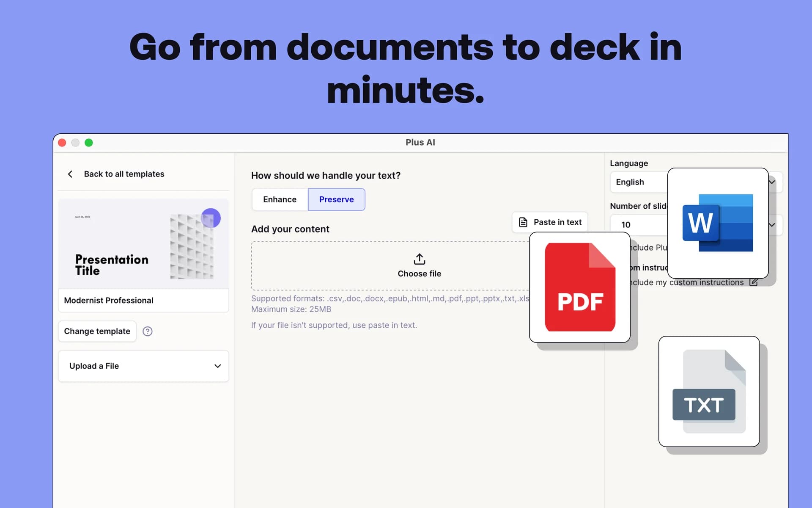812x508 pixels.
Task: Go back to all templates
Action: coord(124,174)
